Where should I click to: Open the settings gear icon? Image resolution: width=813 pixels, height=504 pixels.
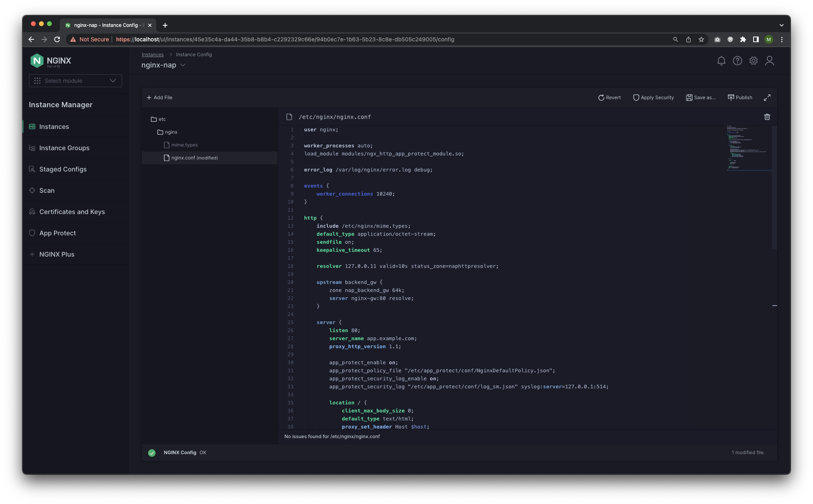pyautogui.click(x=753, y=61)
